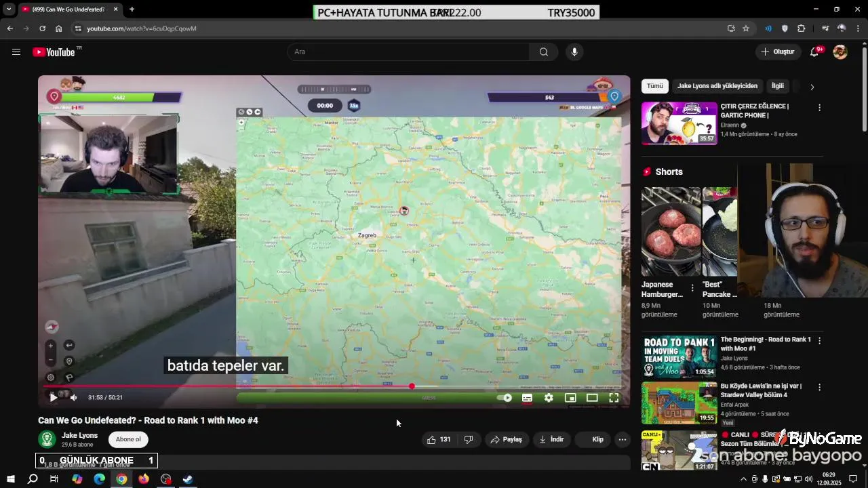
Task: Open the ÇITIR ÇEREZ EĞLENCE video thumbnail
Action: 679,123
